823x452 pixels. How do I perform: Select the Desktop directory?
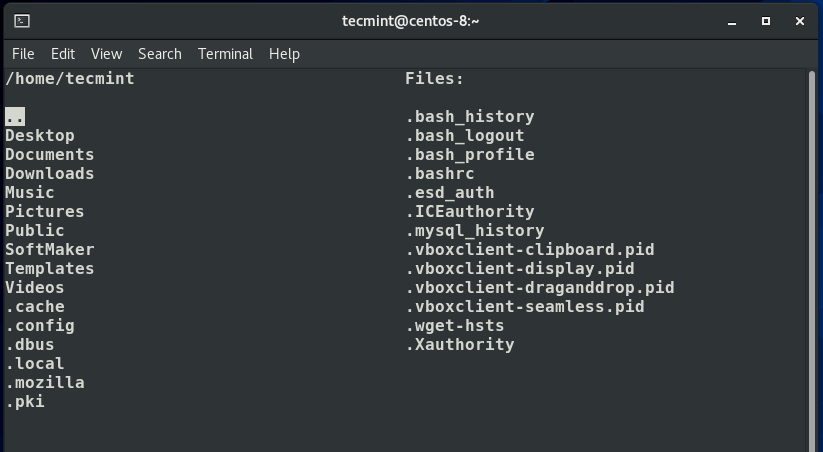40,136
